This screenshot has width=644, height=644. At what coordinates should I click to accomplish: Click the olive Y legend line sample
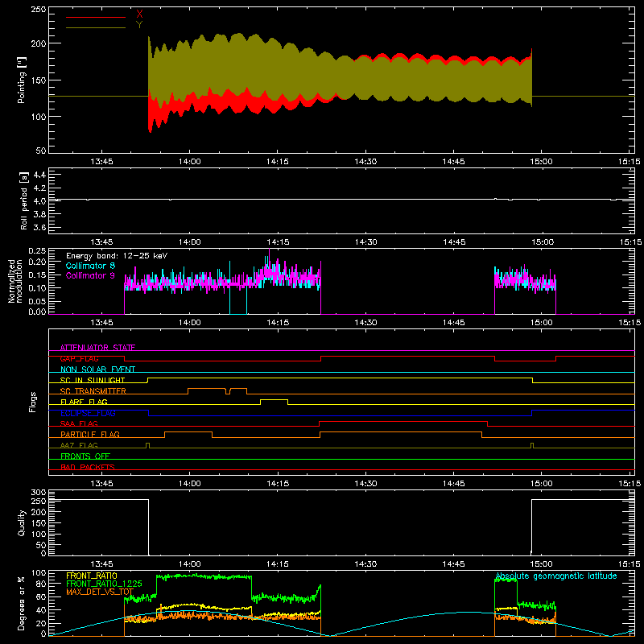coord(96,27)
